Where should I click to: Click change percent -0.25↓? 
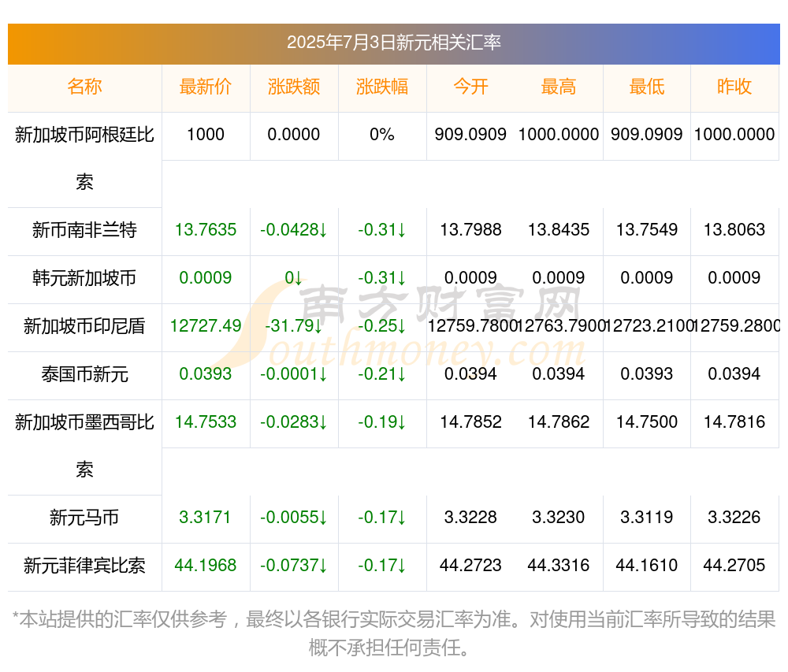(382, 325)
